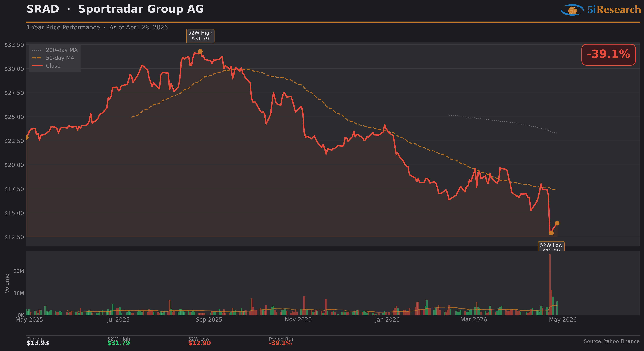Click the 52W High marker dot
This screenshot has width=644, height=351.
click(200, 51)
